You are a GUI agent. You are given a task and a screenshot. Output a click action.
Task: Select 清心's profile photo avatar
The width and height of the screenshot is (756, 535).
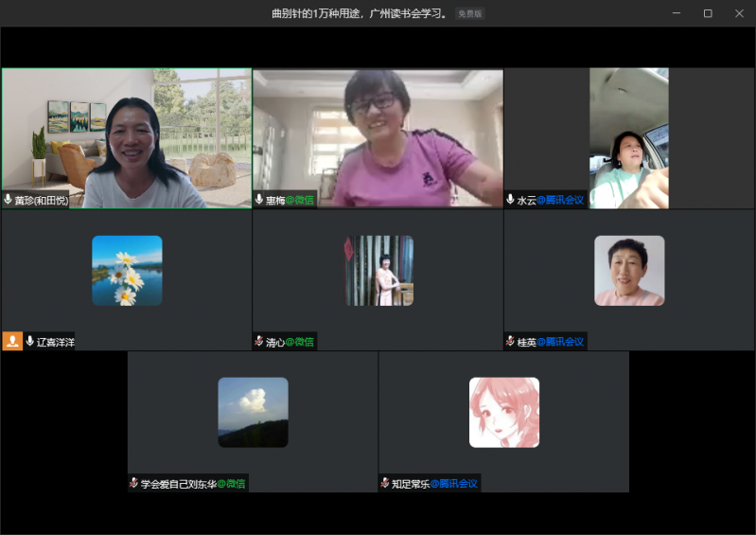click(378, 271)
